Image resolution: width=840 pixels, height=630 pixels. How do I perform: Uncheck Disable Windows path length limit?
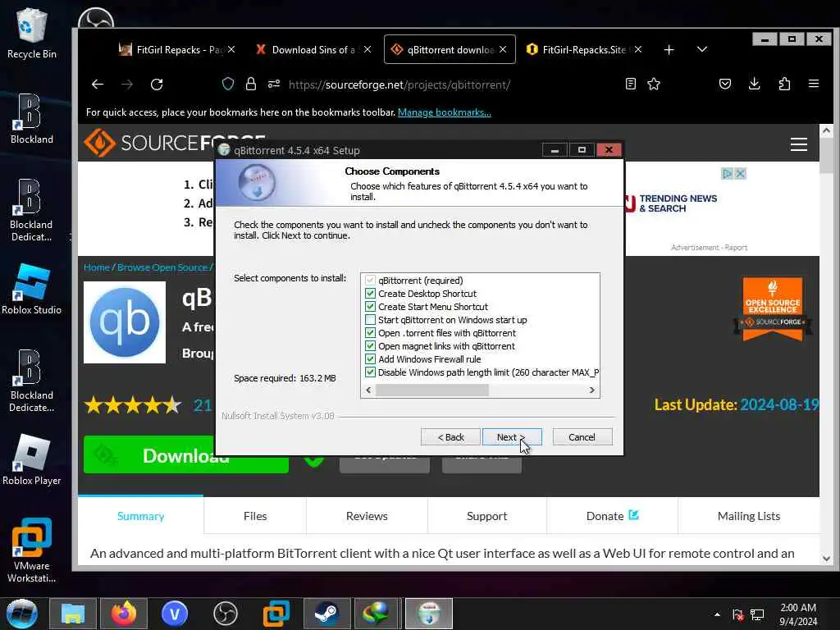[370, 372]
